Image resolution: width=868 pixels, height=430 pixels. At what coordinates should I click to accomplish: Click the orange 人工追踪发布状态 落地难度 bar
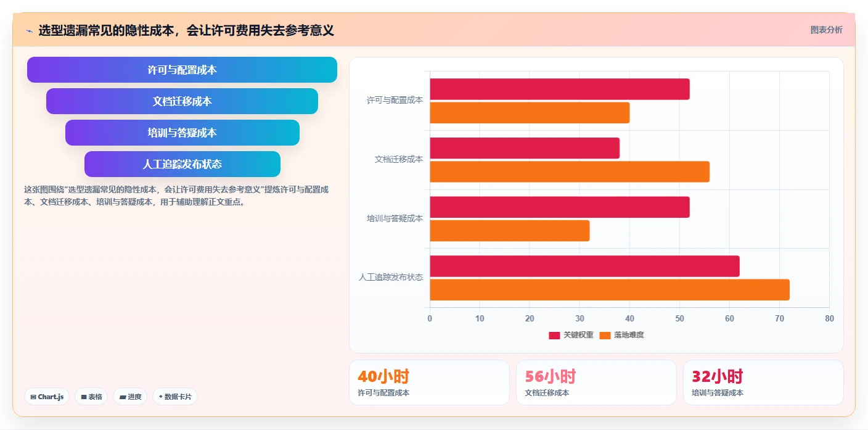tap(610, 290)
